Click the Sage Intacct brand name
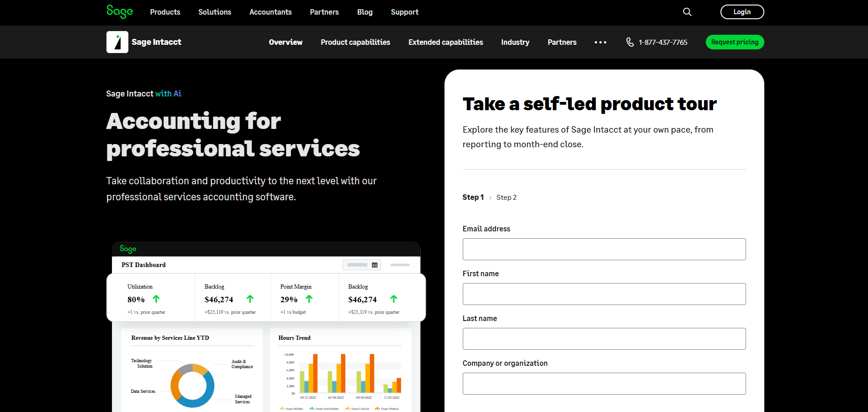868x412 pixels. 156,42
